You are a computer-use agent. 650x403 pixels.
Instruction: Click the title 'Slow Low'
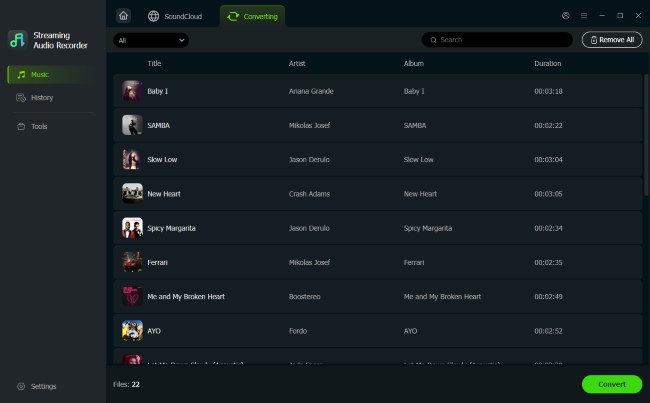pyautogui.click(x=162, y=160)
